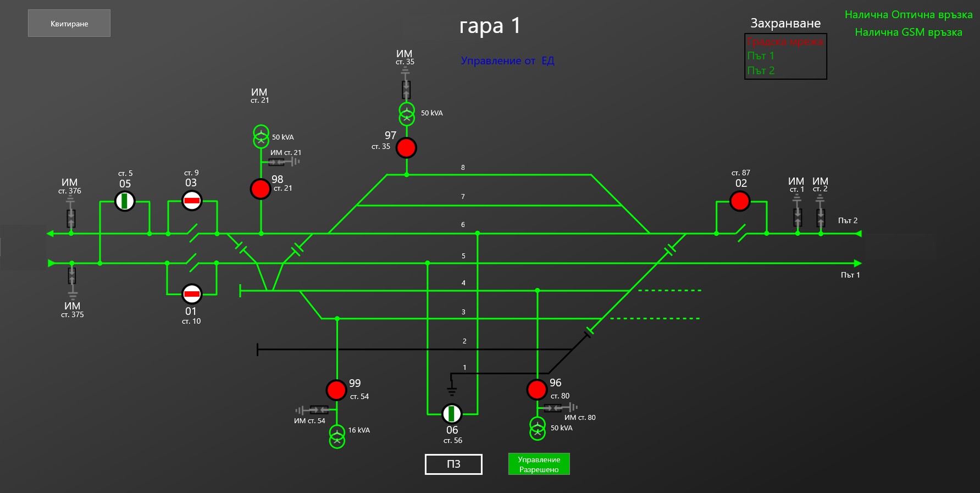Image resolution: width=980 pixels, height=493 pixels.
Task: Select red circuit breaker 97
Action: [406, 148]
